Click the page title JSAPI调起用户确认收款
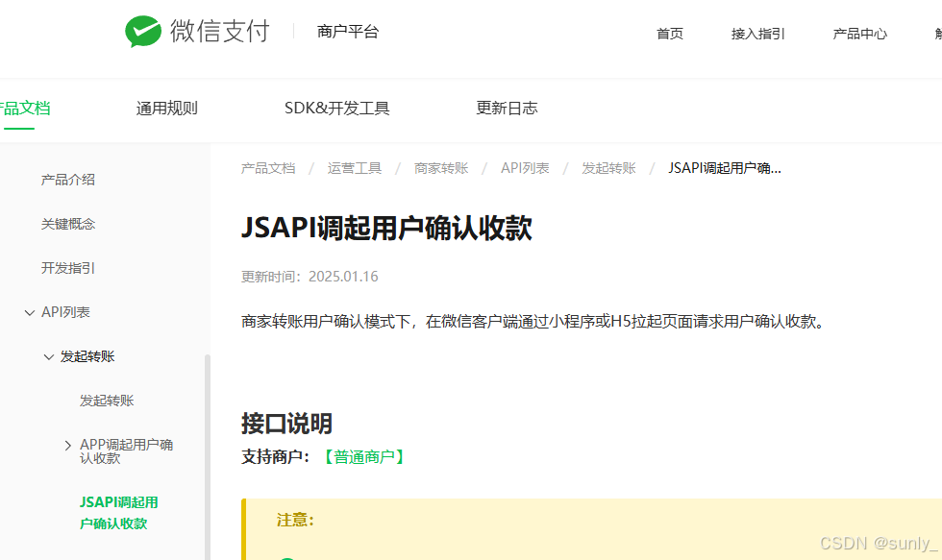Screen dimensions: 942x560 (x=386, y=228)
